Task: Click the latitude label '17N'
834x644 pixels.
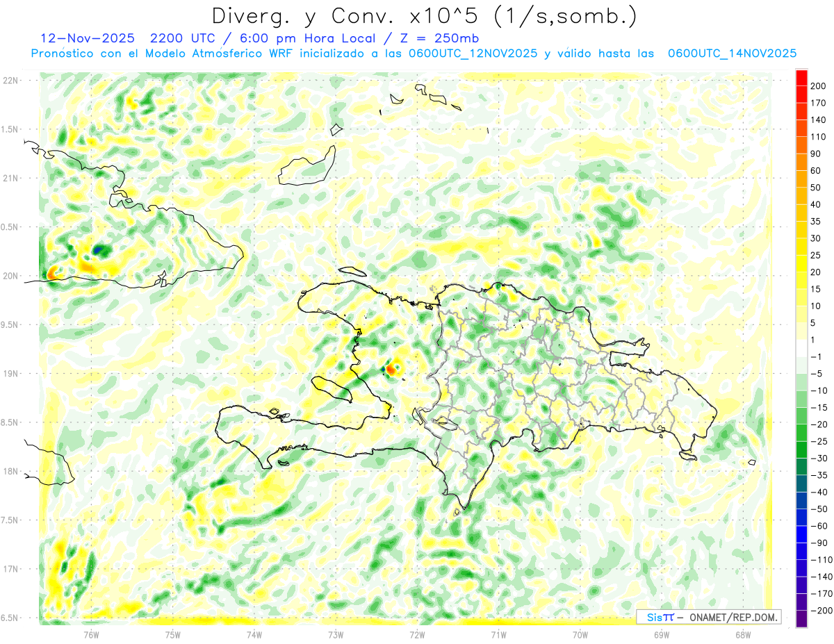Action: [10, 569]
